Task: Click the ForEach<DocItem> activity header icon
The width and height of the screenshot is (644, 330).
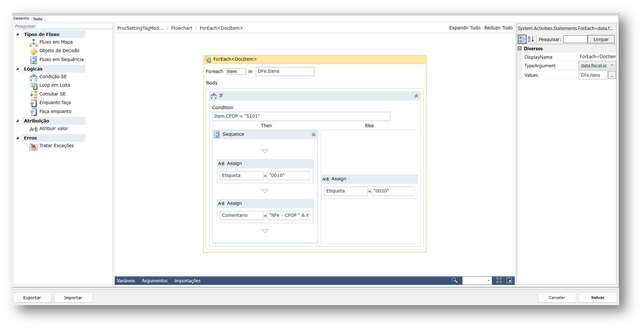Action: [x=208, y=59]
